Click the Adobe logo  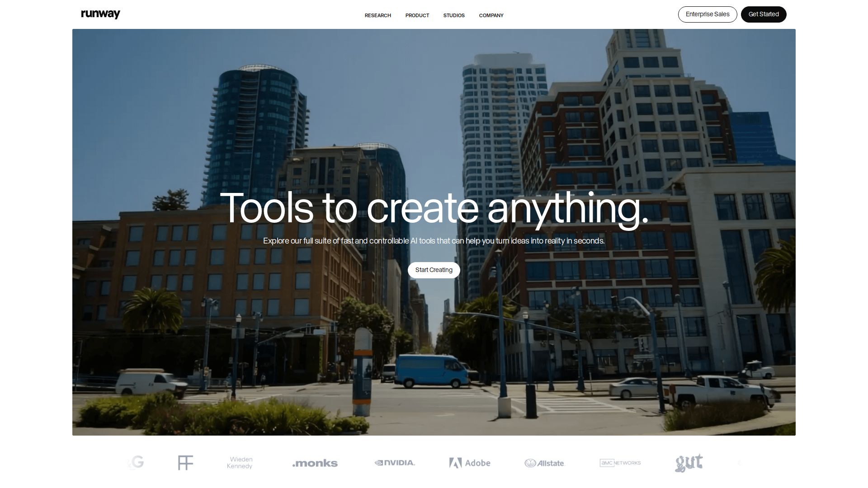[470, 463]
